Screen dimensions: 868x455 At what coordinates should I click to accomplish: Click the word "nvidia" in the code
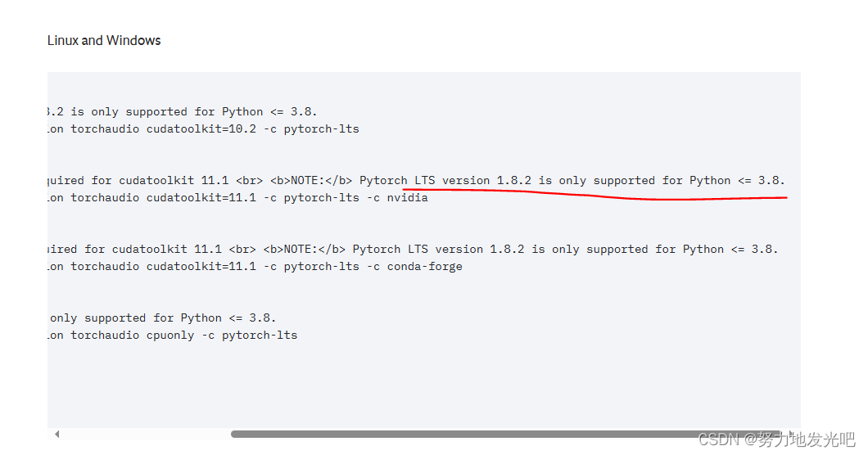(407, 197)
